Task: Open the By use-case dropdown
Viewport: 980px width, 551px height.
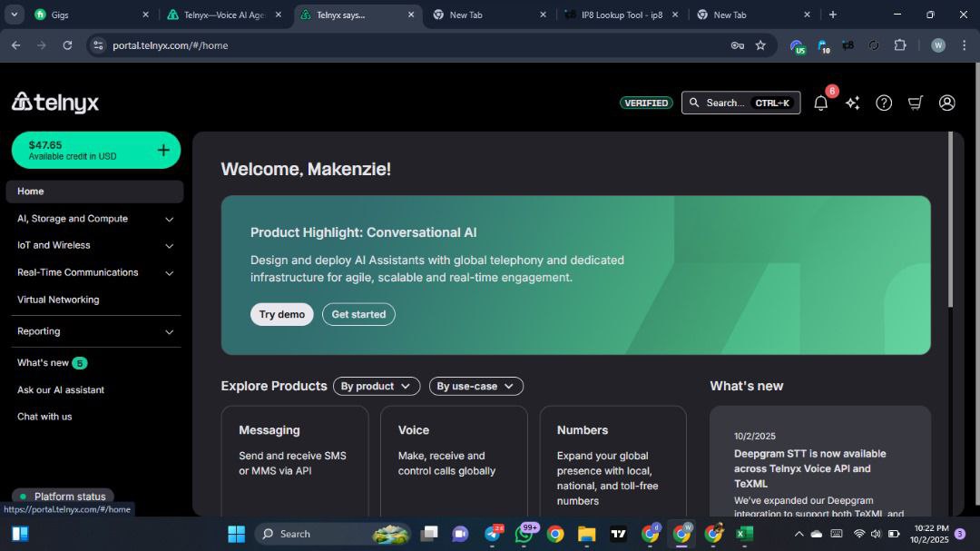Action: 475,387
